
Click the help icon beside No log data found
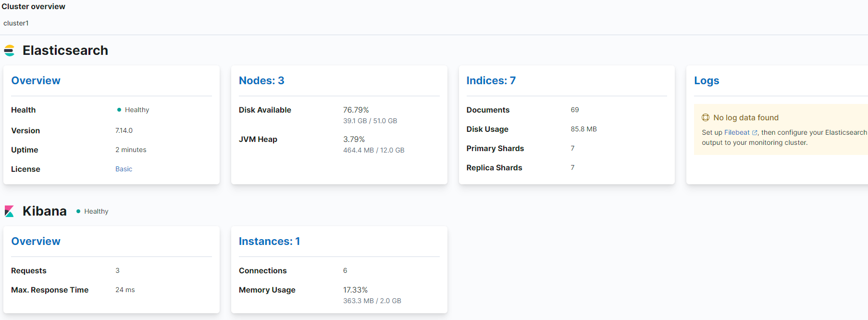point(706,117)
